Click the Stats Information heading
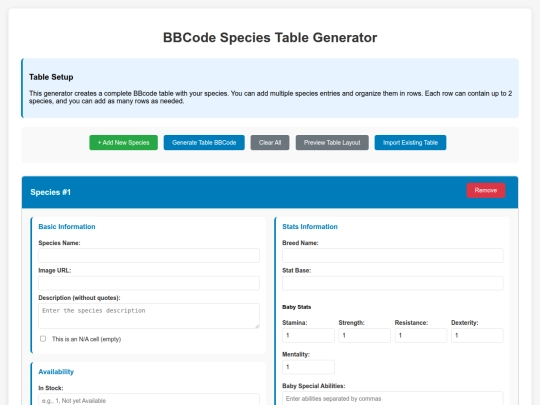540x405 pixels. tap(310, 227)
